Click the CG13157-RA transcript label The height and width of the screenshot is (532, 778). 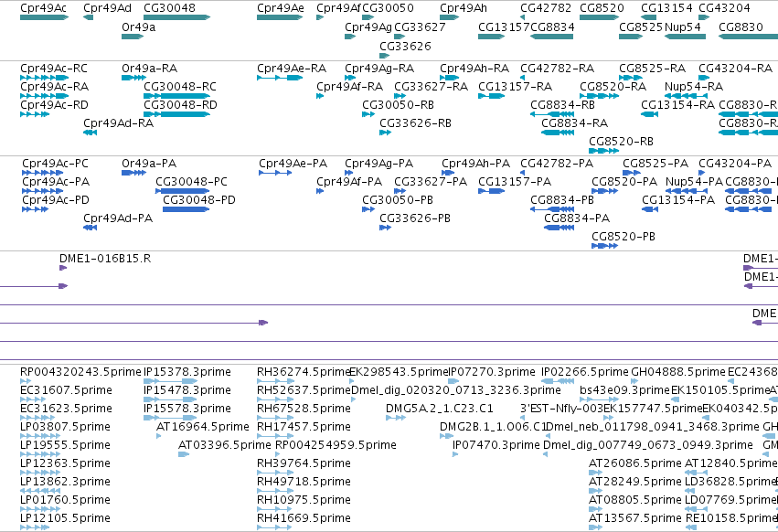[515, 86]
